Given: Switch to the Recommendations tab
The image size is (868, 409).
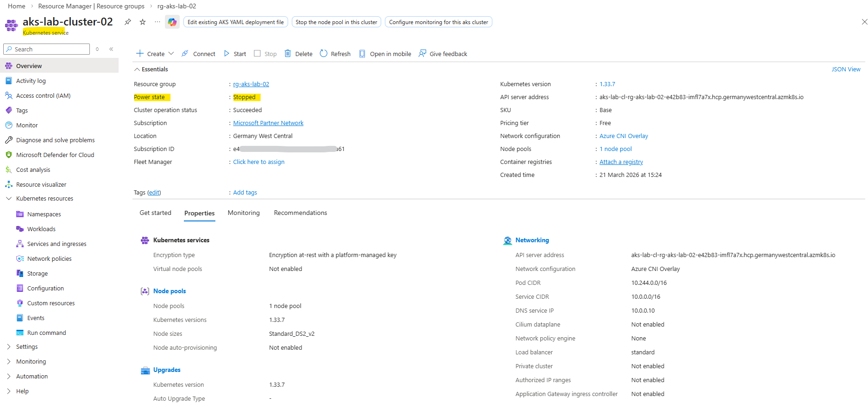Looking at the screenshot, I should (300, 213).
